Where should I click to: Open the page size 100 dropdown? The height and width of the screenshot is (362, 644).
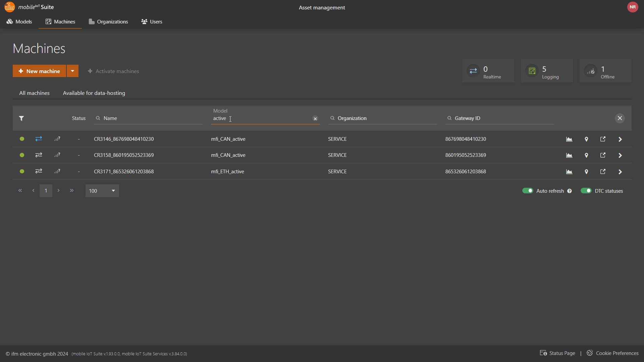[102, 191]
